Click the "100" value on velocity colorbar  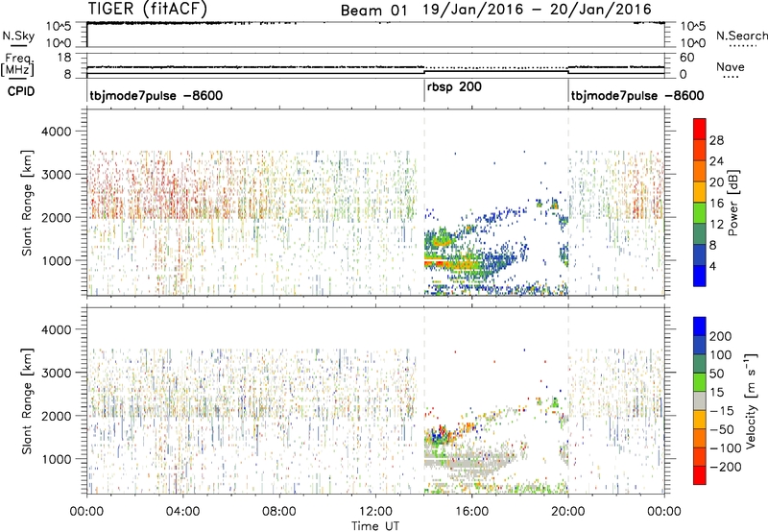tap(721, 355)
